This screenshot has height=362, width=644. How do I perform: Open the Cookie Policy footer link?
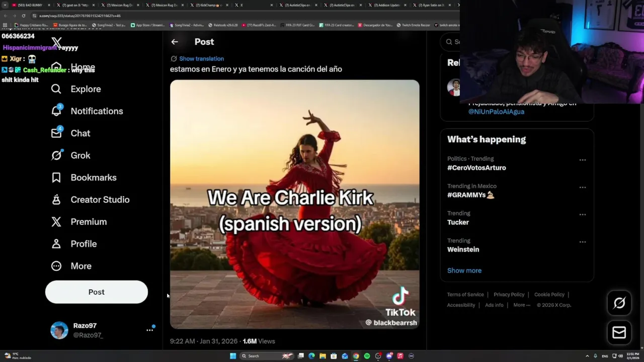pos(549,295)
